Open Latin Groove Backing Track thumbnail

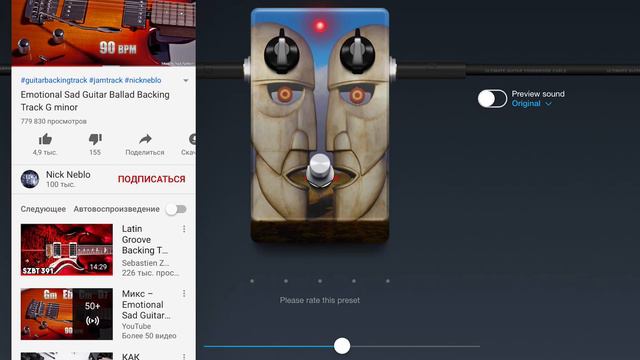[x=67, y=250]
